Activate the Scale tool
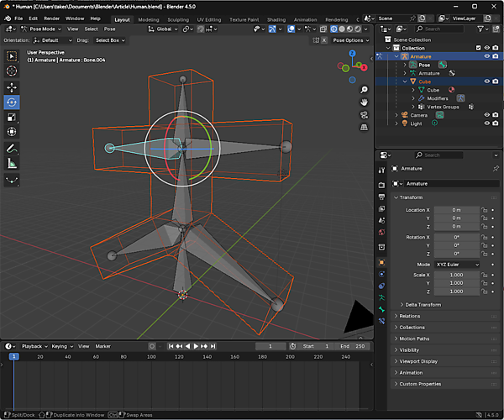Screen dimensions: 504x420 pos(12,117)
